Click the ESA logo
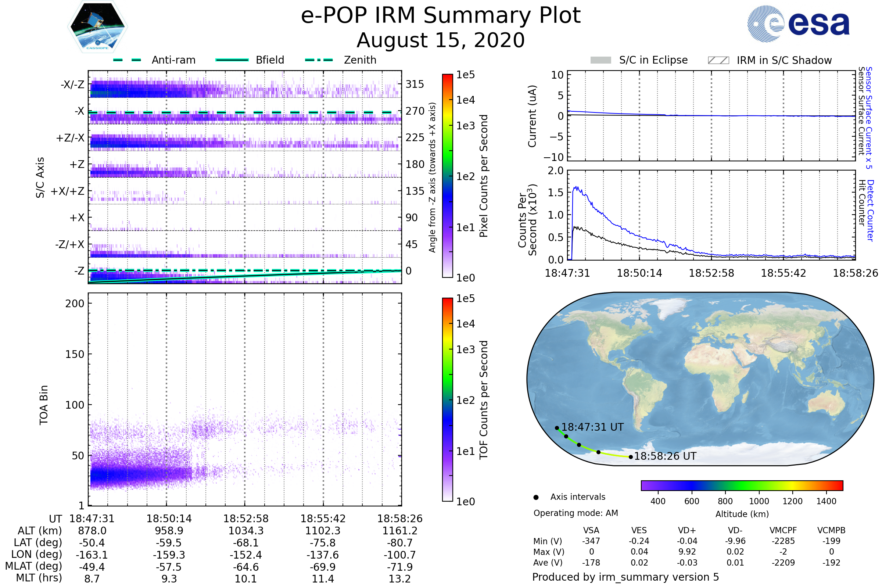 [x=798, y=24]
